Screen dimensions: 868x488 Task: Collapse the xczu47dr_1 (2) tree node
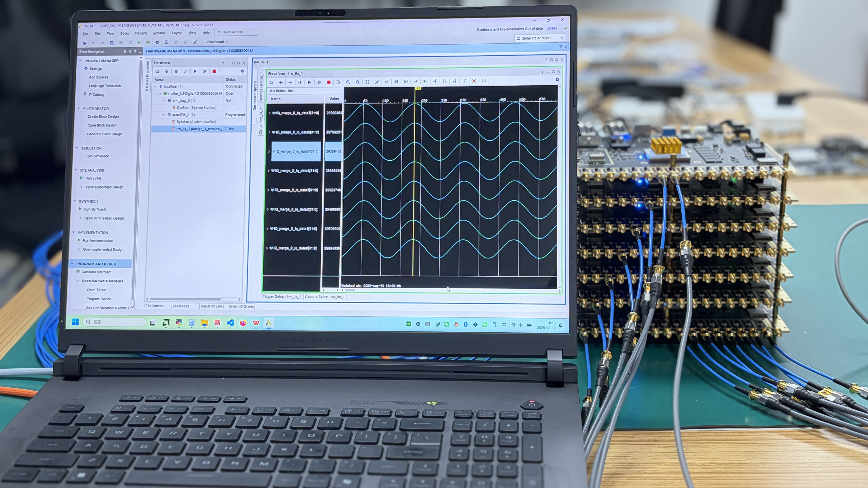164,115
